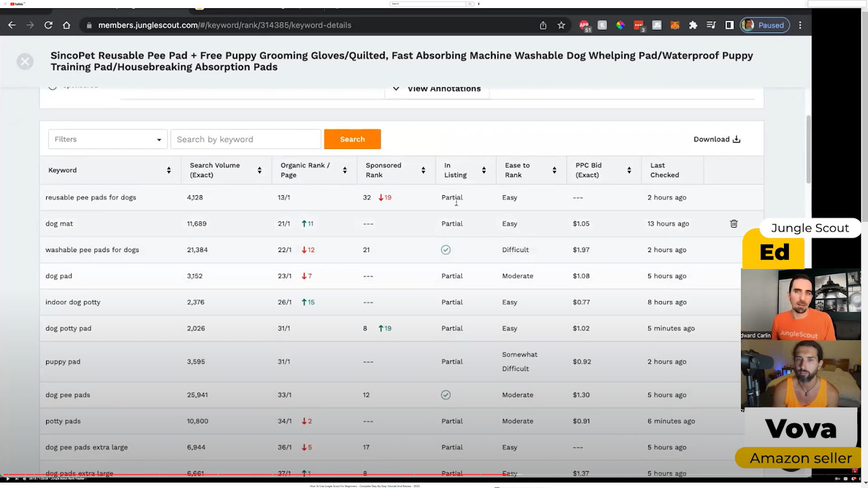Viewport: 868px width, 488px height.
Task: Expand the View Annotations section
Action: tap(437, 89)
